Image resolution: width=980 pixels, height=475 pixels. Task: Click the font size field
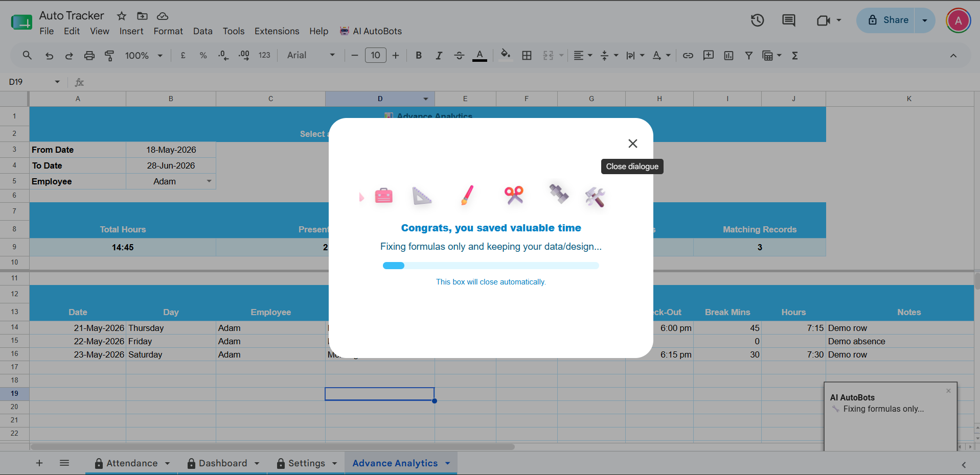[375, 55]
